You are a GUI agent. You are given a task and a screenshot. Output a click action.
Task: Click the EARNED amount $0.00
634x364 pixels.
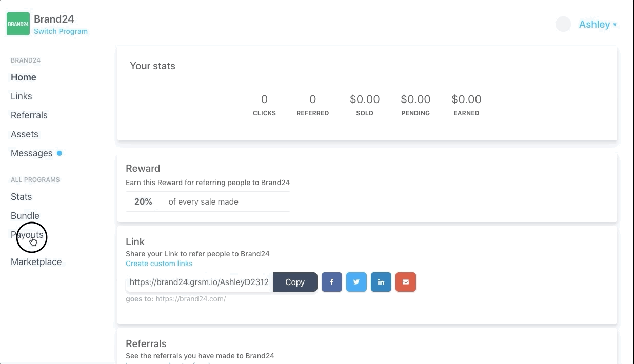click(x=466, y=99)
